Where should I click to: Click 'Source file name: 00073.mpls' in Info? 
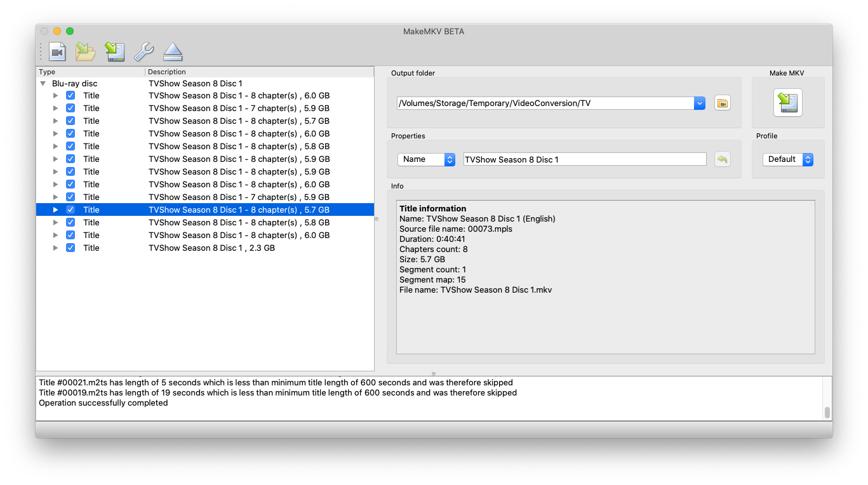[455, 229]
